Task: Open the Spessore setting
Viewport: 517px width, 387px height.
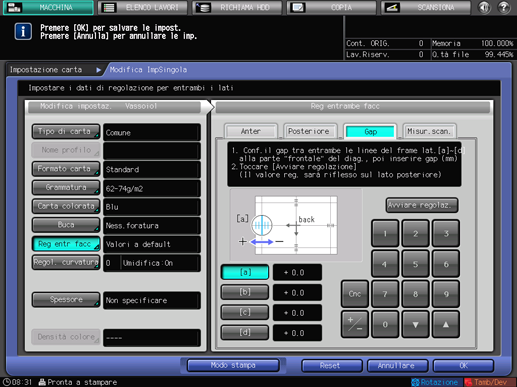Action: pyautogui.click(x=66, y=300)
